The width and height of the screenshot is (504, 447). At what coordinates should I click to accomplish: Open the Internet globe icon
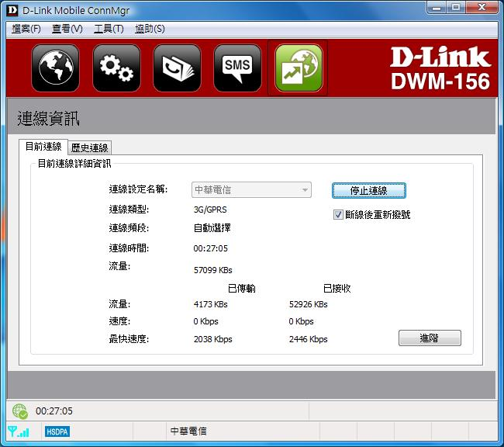click(x=56, y=68)
